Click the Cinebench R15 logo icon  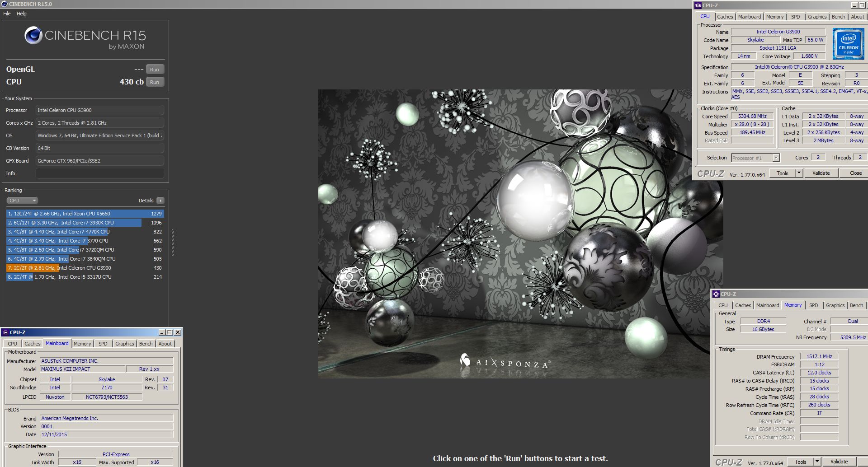33,35
